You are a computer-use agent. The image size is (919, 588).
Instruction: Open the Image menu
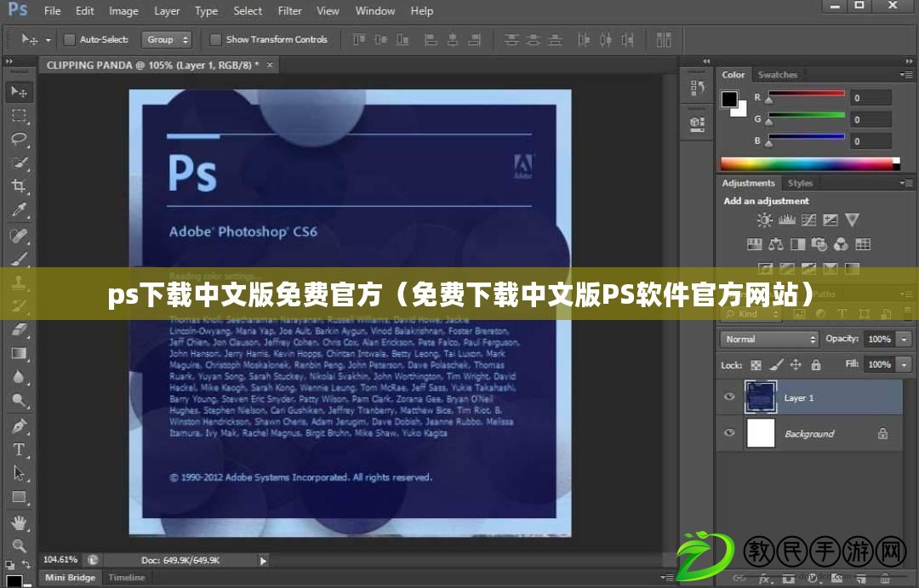click(x=123, y=10)
